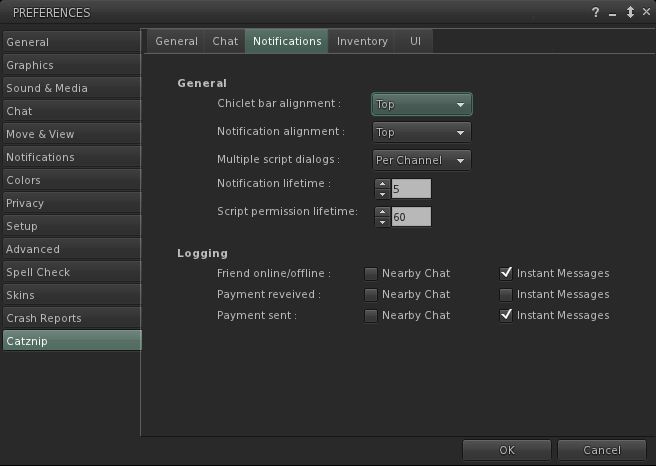Open the Chiclet bar alignment dropdown
Viewport: 656px width, 466px height.
pos(421,104)
